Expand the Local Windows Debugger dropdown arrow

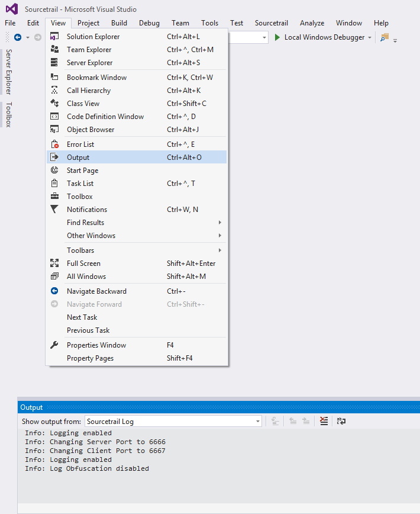(x=370, y=38)
